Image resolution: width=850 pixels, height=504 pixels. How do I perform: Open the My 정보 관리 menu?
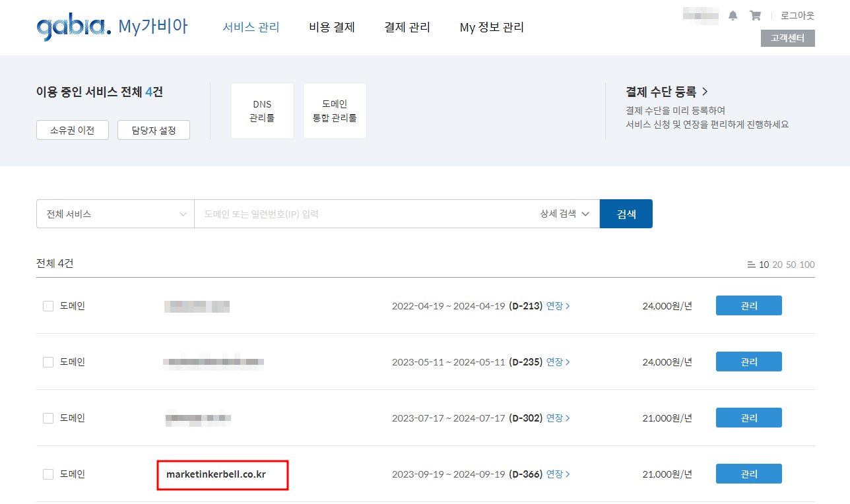tap(492, 27)
